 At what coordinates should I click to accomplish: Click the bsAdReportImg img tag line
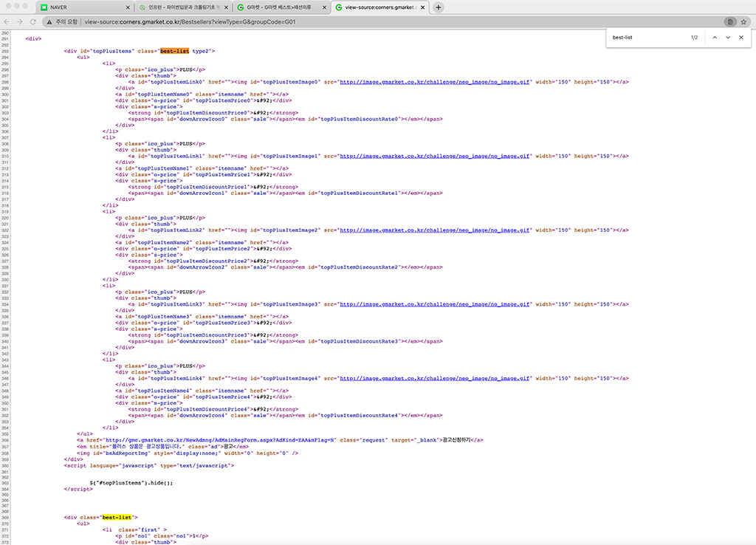point(188,453)
